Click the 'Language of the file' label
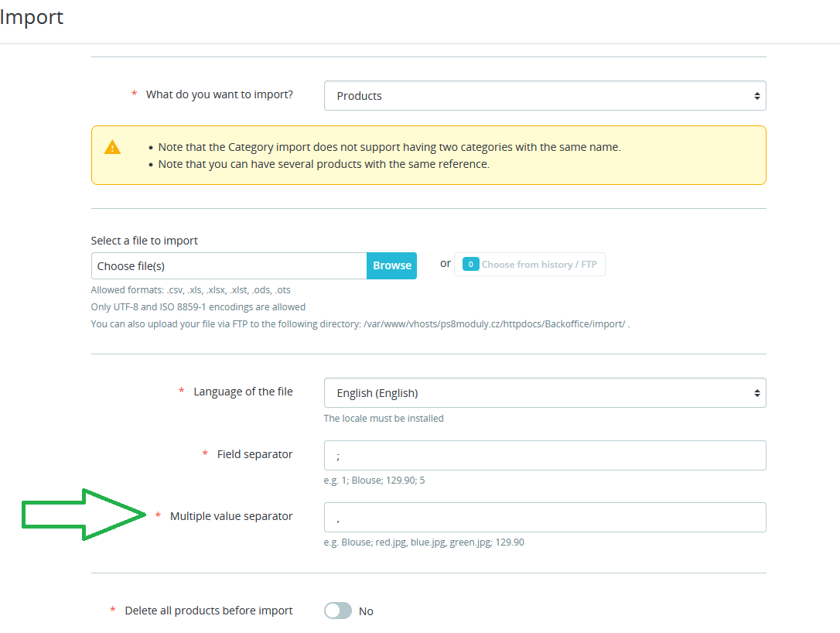 point(243,392)
